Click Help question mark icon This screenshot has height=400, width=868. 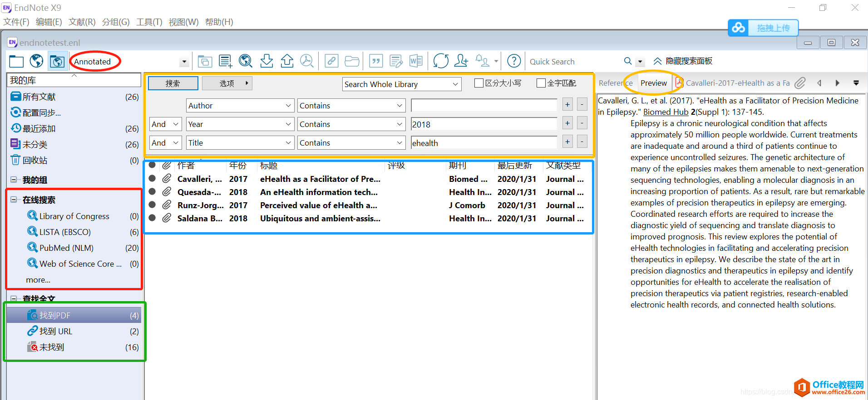(x=514, y=61)
